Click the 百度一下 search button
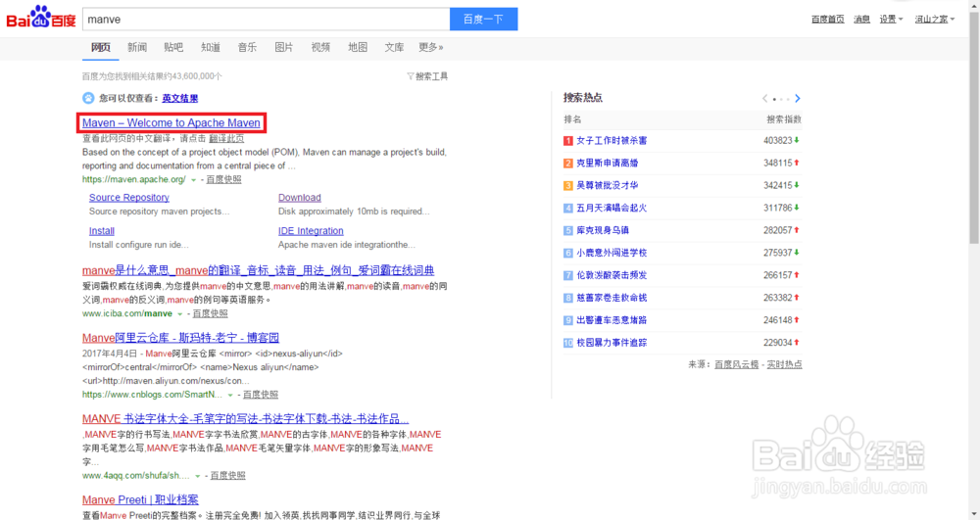Screen dimensions: 980x520 pos(484,20)
